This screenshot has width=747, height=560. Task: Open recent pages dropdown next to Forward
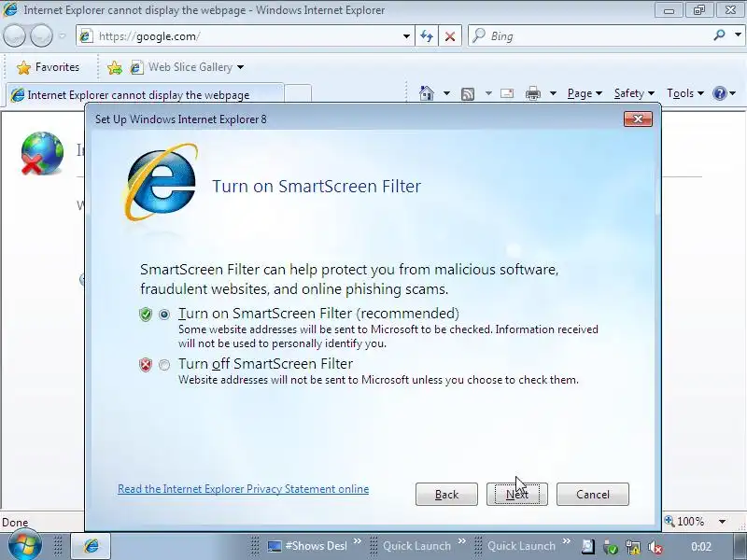tap(62, 36)
